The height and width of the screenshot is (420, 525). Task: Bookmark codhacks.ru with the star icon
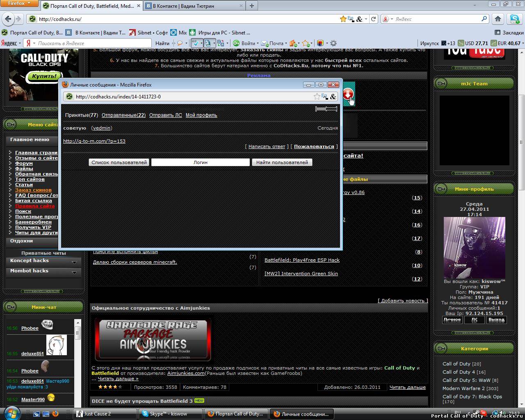click(343, 19)
